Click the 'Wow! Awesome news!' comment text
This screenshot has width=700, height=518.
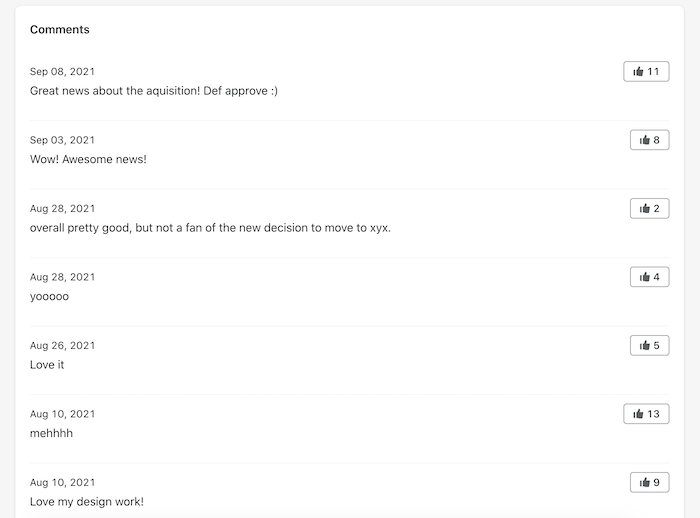tap(88, 159)
